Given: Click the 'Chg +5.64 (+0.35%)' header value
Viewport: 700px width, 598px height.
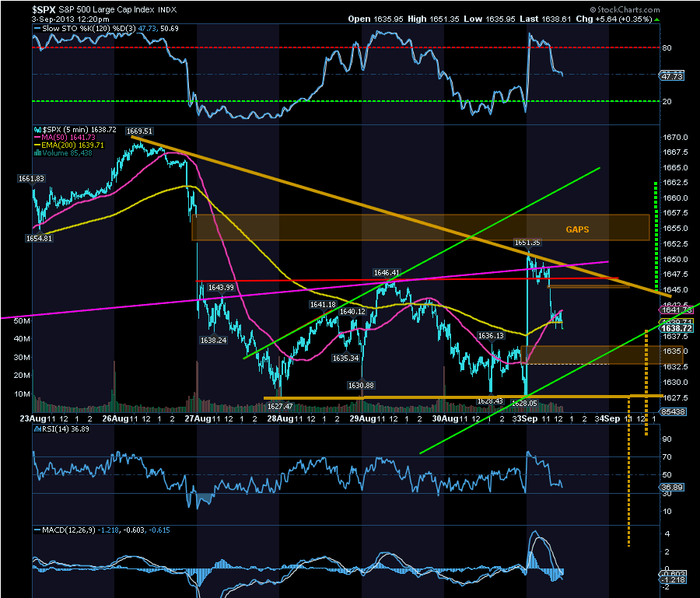Looking at the screenshot, I should [614, 19].
